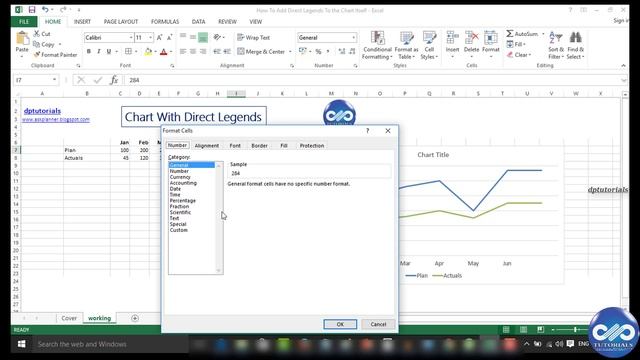The height and width of the screenshot is (360, 640).
Task: Click Find & Select binoculars icon
Action: coord(576,38)
